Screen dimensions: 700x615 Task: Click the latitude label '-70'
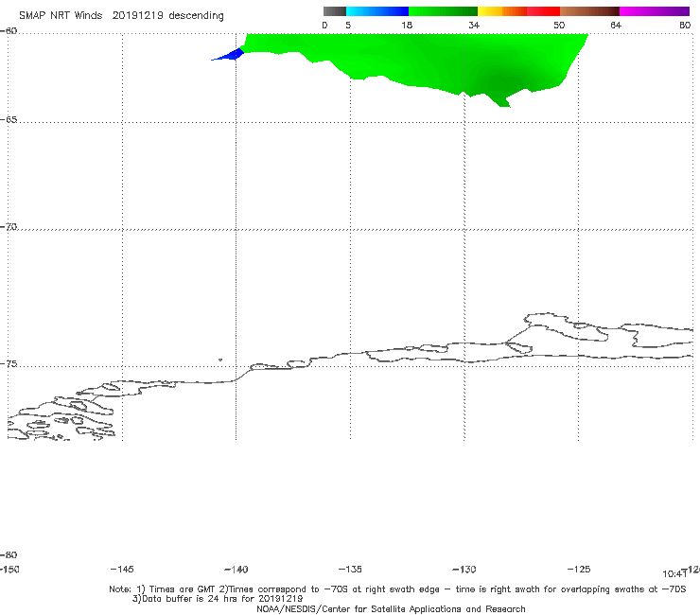click(9, 227)
